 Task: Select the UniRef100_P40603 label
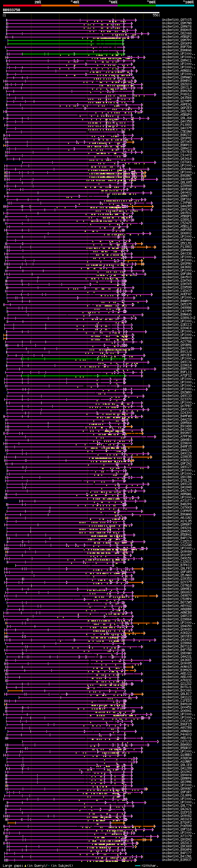(177, 734)
